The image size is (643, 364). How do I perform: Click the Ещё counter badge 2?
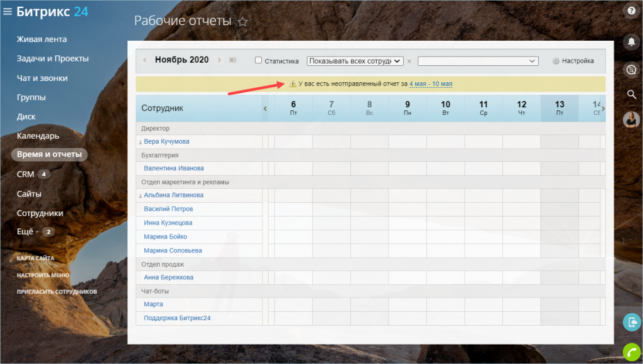(48, 232)
